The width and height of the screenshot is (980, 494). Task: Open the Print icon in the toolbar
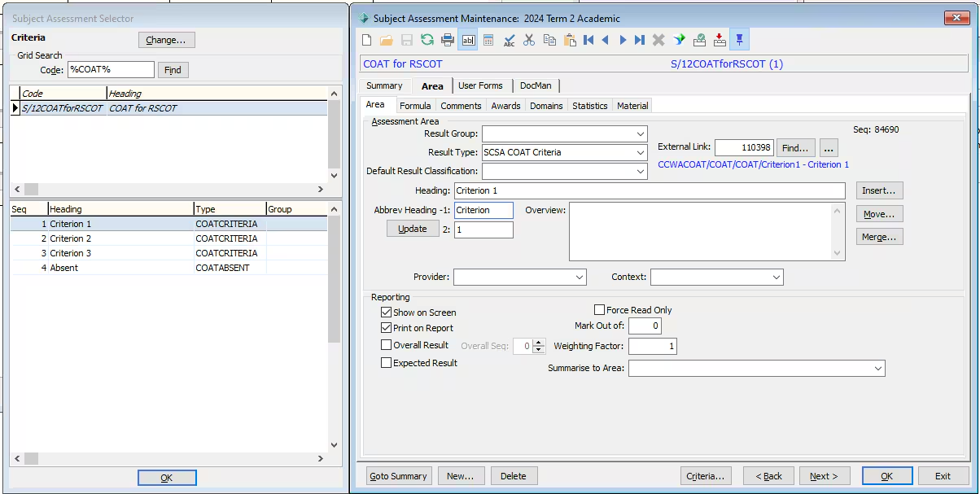(x=448, y=39)
